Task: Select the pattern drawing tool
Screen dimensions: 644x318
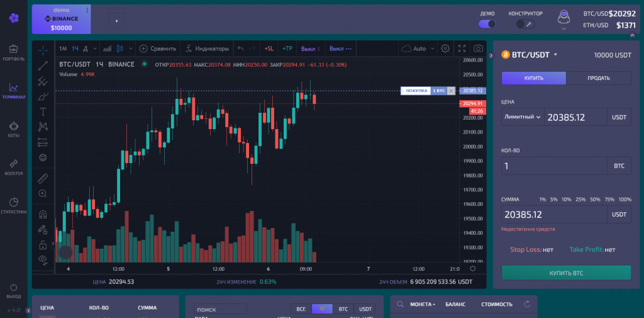Action: pos(43,127)
